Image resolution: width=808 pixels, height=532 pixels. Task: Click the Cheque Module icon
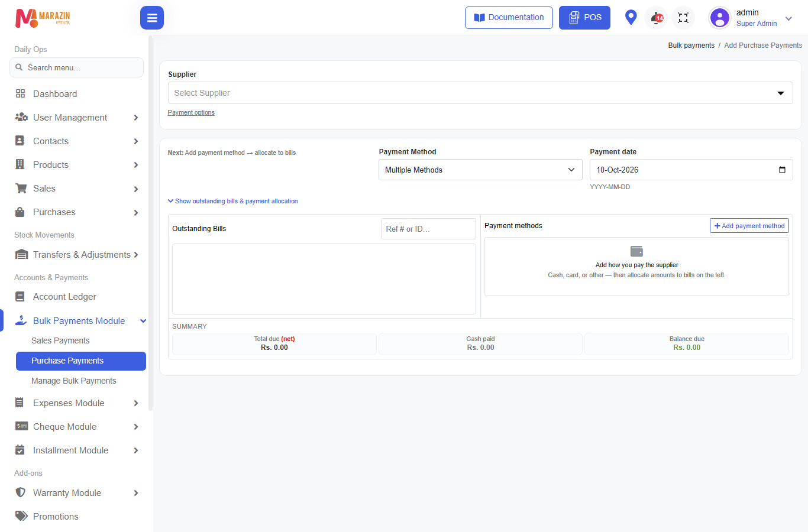[x=22, y=426]
